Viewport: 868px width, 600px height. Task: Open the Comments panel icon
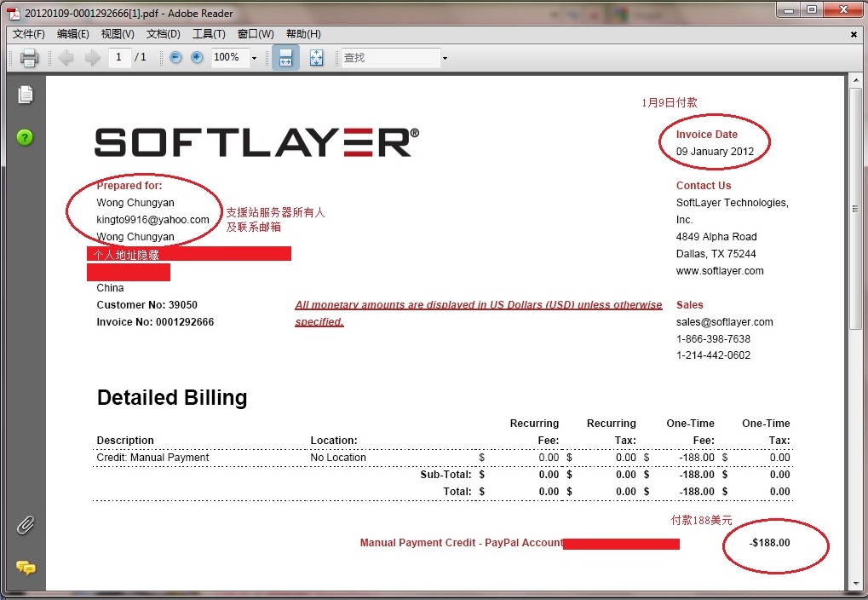click(26, 568)
